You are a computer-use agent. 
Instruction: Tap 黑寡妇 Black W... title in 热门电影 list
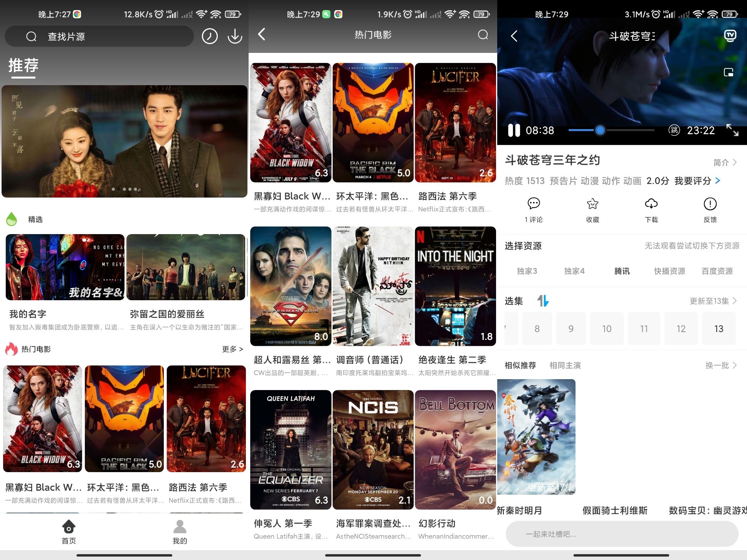[292, 196]
